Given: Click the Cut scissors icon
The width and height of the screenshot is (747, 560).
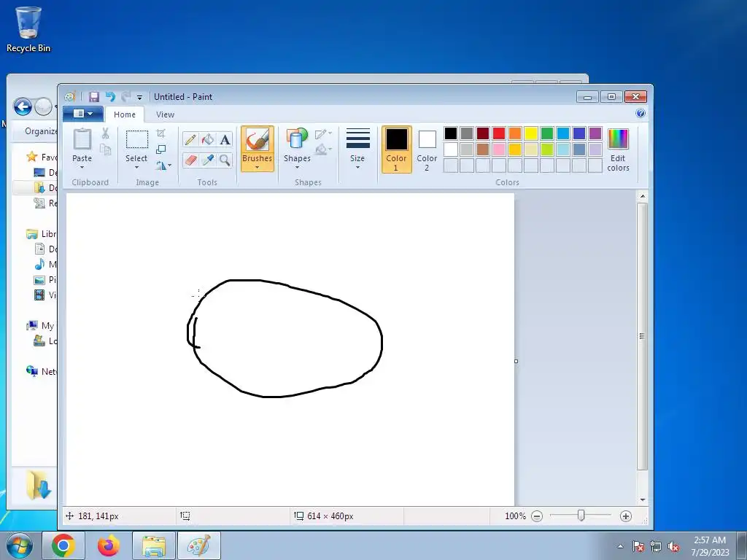Looking at the screenshot, I should coord(105,133).
